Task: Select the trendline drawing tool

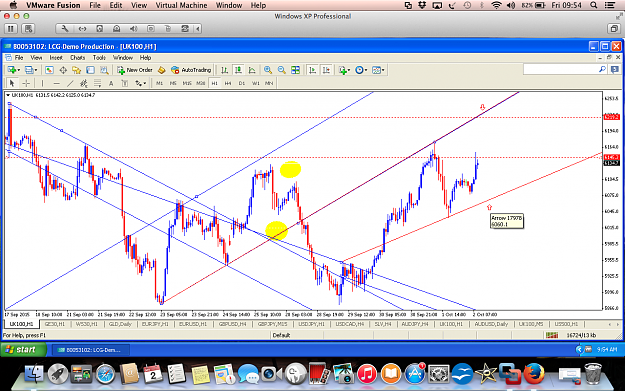Action: (x=70, y=83)
